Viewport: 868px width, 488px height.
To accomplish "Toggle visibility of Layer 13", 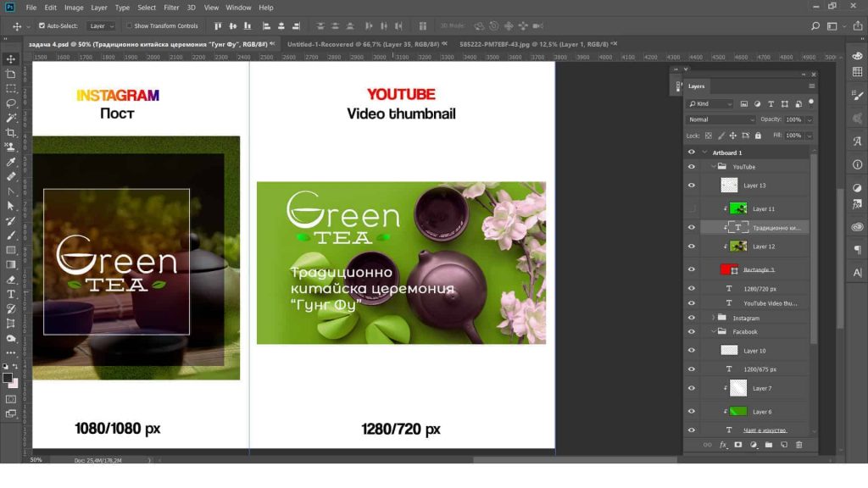I will [x=692, y=186].
